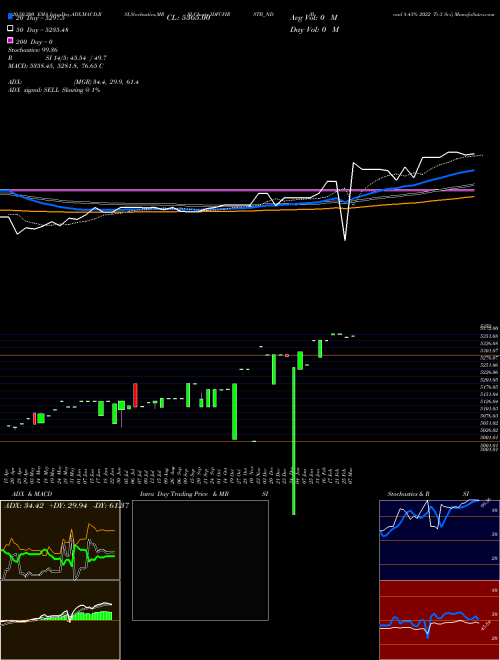
Task: Click the tall green candlestick crossing panel titles
Action: [x=293, y=440]
